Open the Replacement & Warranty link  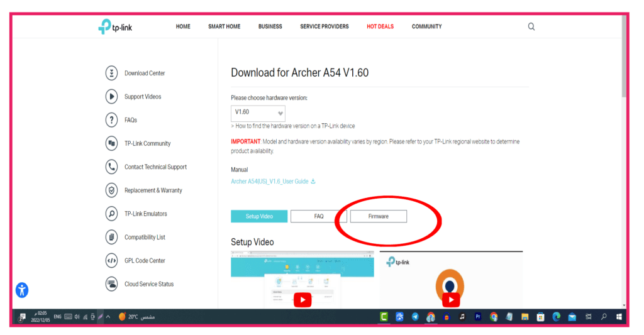(x=153, y=190)
